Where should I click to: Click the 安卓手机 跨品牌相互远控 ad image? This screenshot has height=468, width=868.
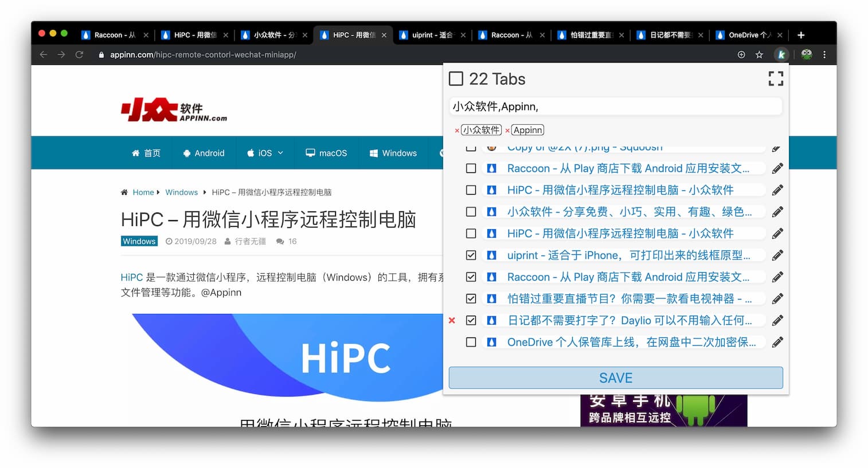point(664,410)
